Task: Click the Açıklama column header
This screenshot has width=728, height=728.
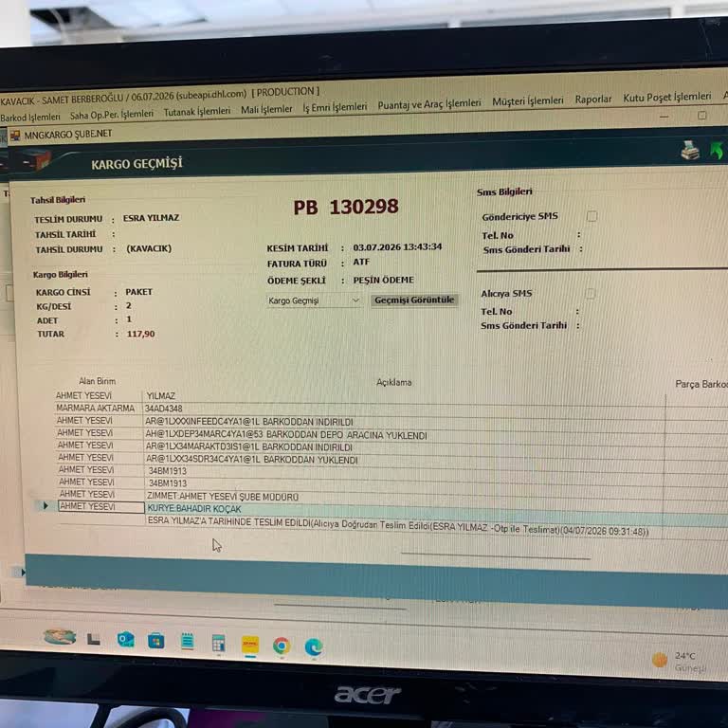Action: pos(393,382)
